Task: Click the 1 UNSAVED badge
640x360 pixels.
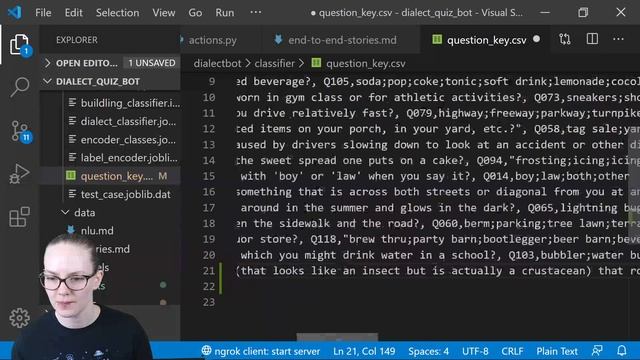Action: point(151,63)
